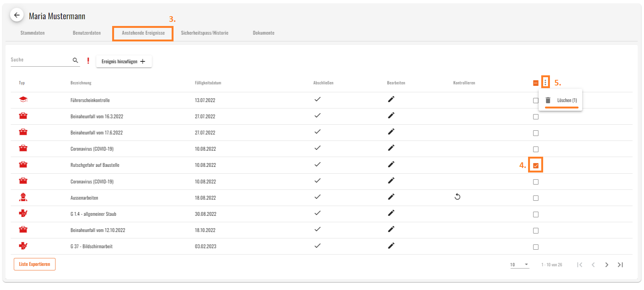This screenshot has height=290, width=644.
Task: Sort by the Fälligkeitsdatum column header
Action: tap(208, 83)
